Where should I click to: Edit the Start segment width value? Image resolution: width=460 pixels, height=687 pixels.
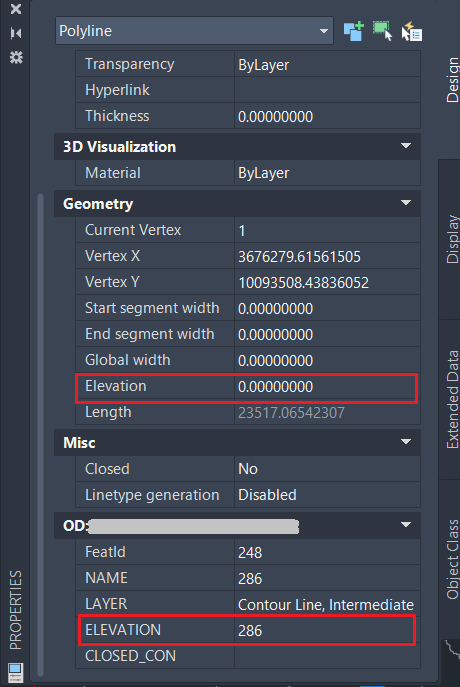[327, 308]
